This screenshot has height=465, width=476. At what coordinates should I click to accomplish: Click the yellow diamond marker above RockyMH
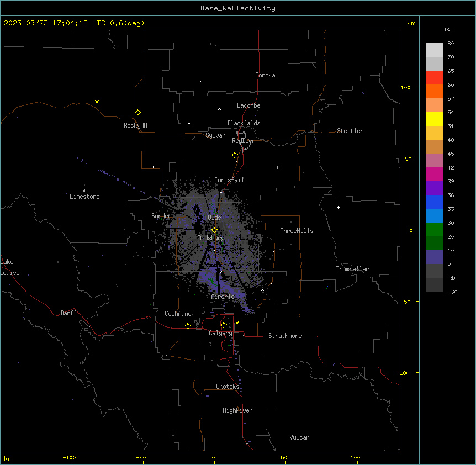[x=137, y=112]
